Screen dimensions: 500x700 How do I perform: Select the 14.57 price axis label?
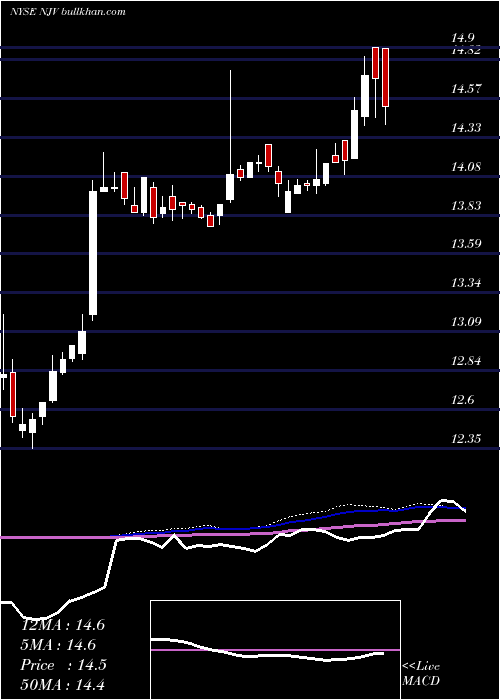click(466, 89)
